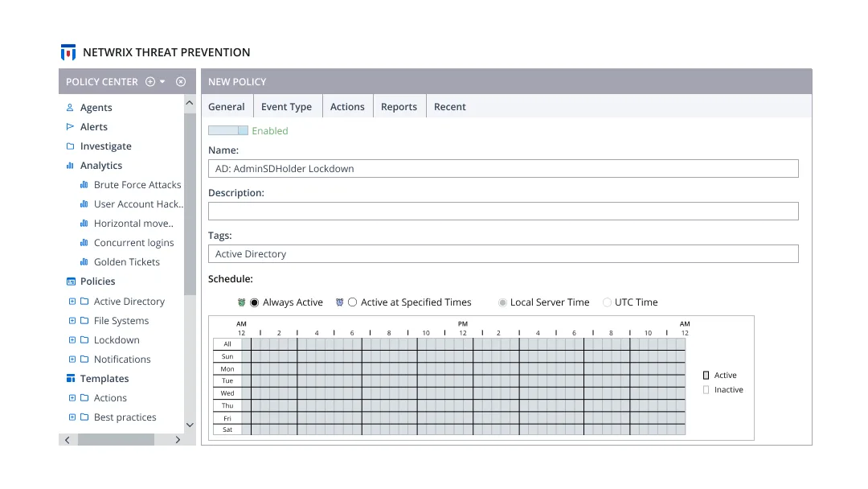Screen dimensions: 868x489
Task: Click the User Account Hack chart icon
Action: [84, 203]
